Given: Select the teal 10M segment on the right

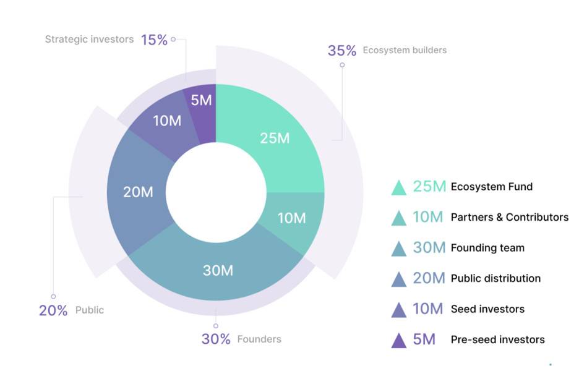Looking at the screenshot, I should (292, 218).
